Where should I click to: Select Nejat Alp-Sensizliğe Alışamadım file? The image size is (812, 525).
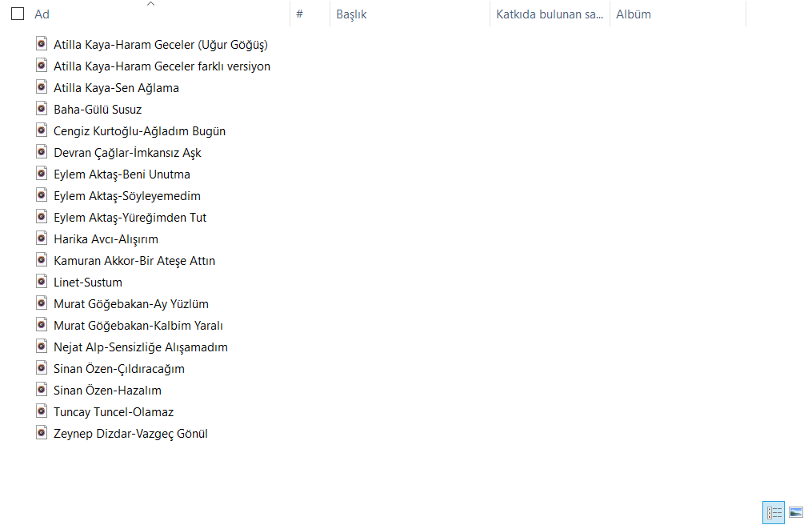pyautogui.click(x=141, y=347)
